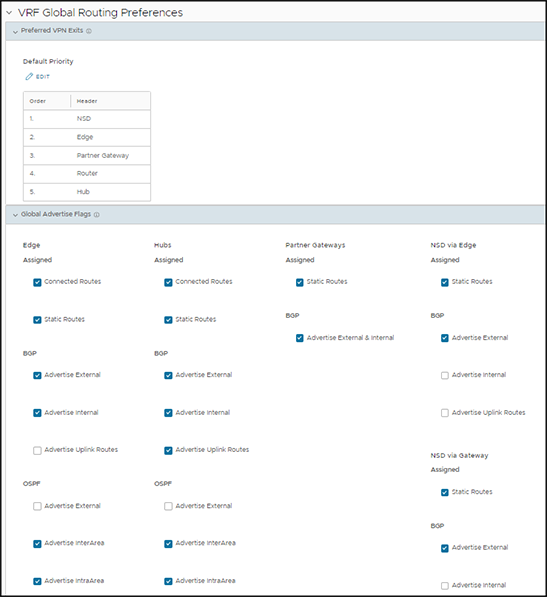Image resolution: width=547 pixels, height=597 pixels.
Task: Uncheck Hubs Static Routes checkbox
Action: [168, 320]
